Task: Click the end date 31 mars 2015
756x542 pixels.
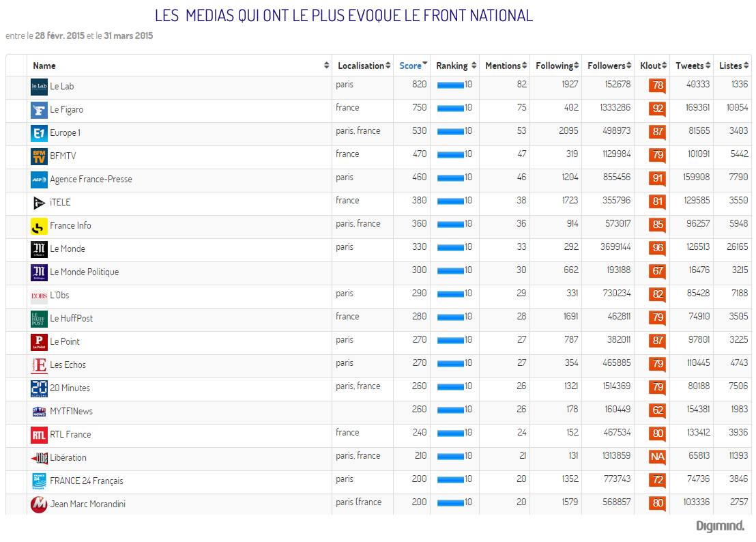Action: [x=128, y=35]
